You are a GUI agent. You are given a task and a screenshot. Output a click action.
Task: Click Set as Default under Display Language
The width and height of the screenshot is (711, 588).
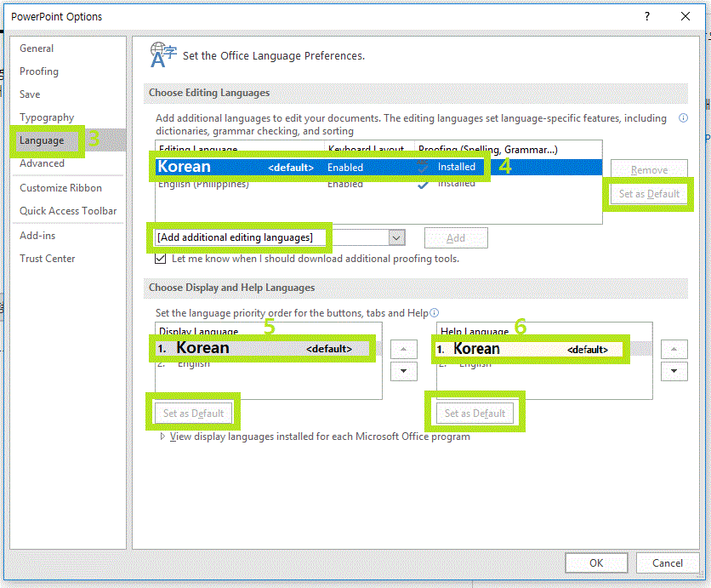[x=194, y=414]
